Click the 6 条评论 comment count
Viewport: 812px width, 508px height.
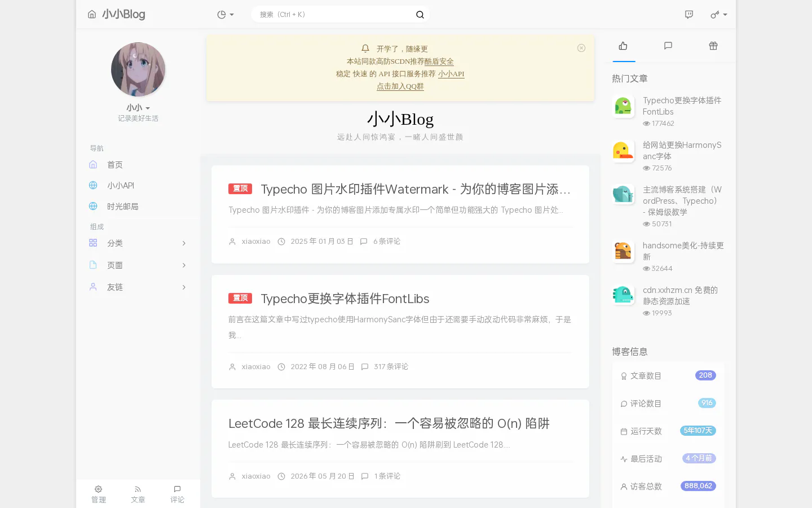pyautogui.click(x=387, y=242)
